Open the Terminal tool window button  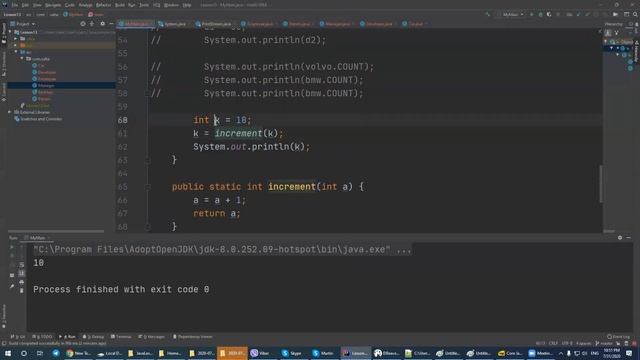tap(121, 337)
